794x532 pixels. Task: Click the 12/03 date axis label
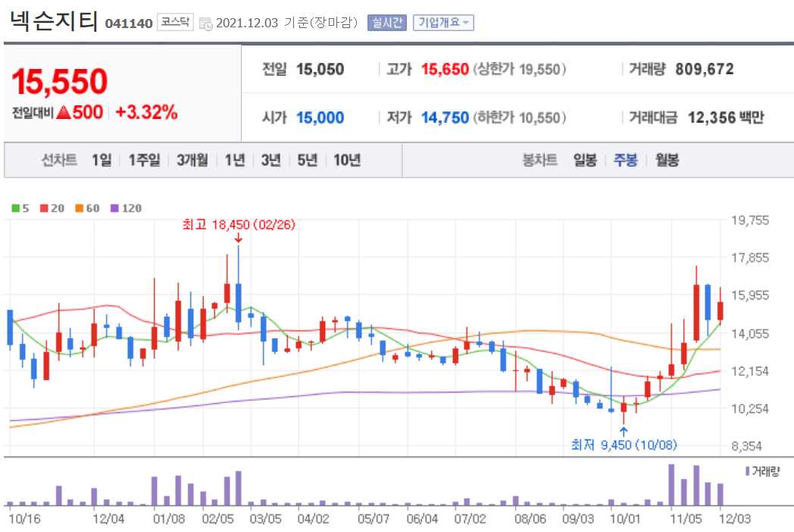(x=735, y=519)
